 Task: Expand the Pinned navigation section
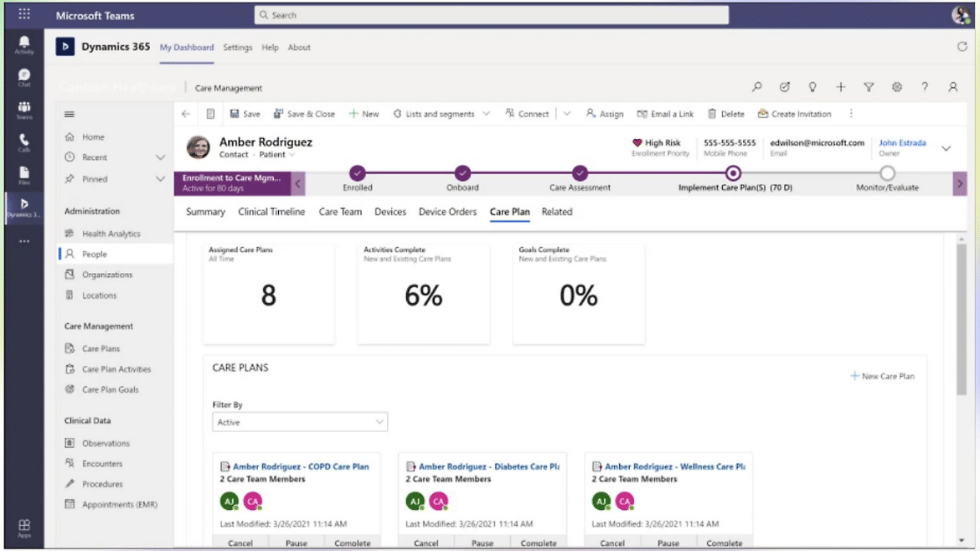pyautogui.click(x=160, y=179)
